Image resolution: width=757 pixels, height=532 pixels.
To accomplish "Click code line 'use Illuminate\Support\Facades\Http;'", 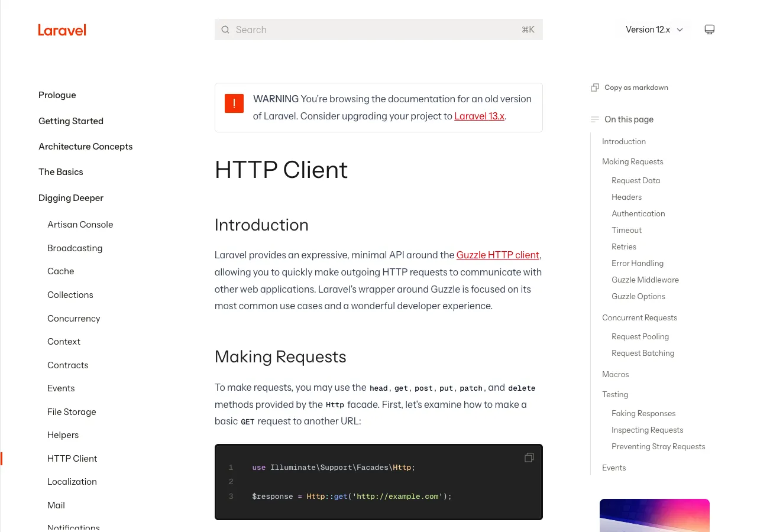I will [334, 468].
